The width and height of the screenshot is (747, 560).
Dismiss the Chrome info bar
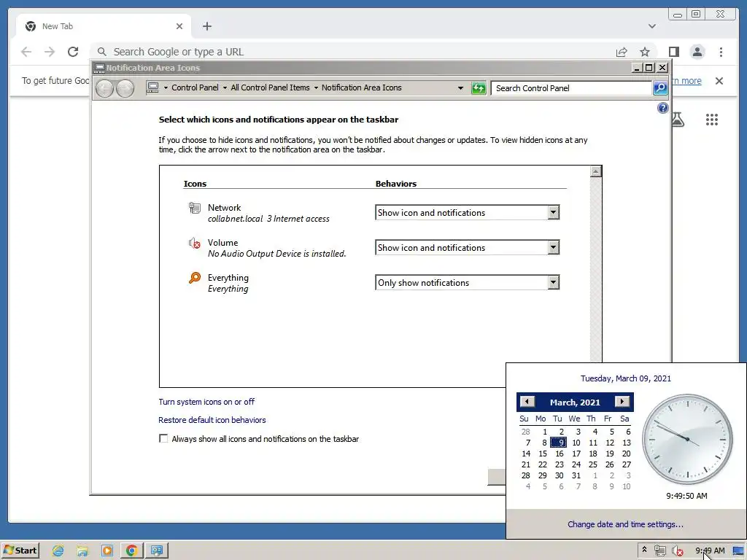click(719, 81)
